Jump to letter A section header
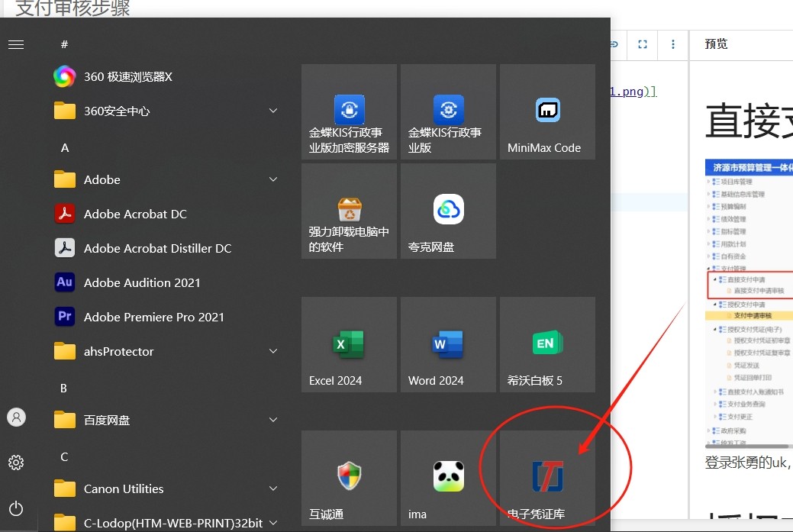 (65, 147)
